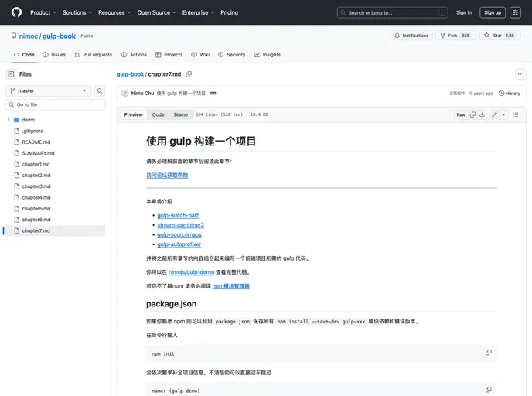Screen dimensions: 532x396
Task: Click the Sign in link
Action: (x=463, y=12)
